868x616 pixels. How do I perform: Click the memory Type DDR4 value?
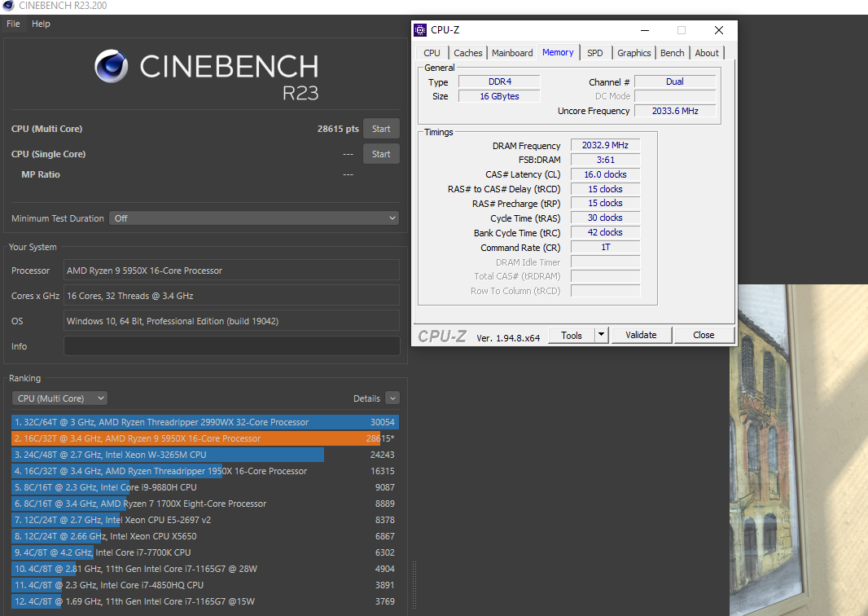[x=499, y=81]
